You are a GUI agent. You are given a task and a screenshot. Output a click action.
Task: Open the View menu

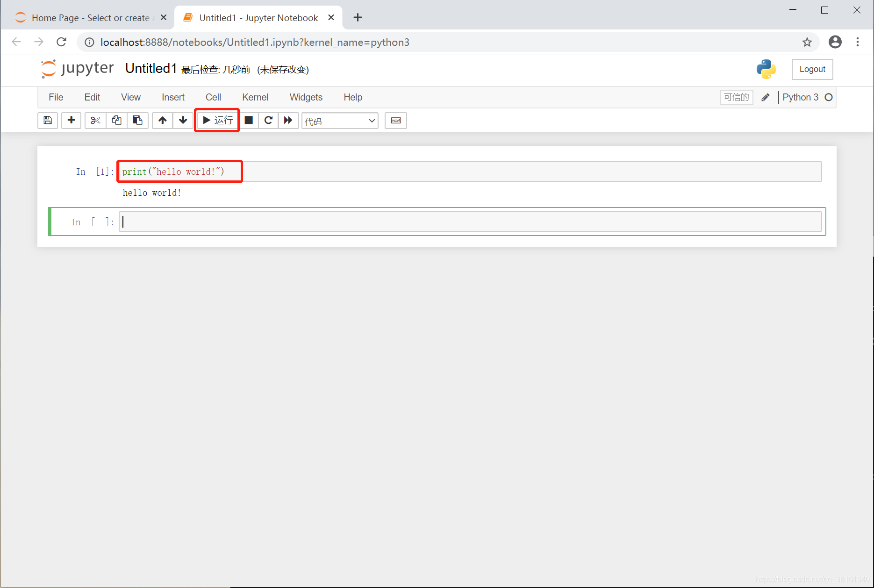click(x=131, y=97)
